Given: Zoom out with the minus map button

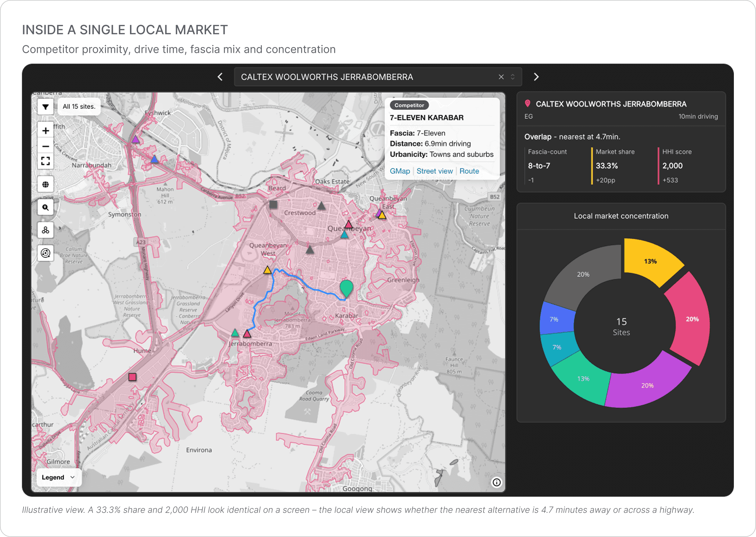Looking at the screenshot, I should (45, 146).
